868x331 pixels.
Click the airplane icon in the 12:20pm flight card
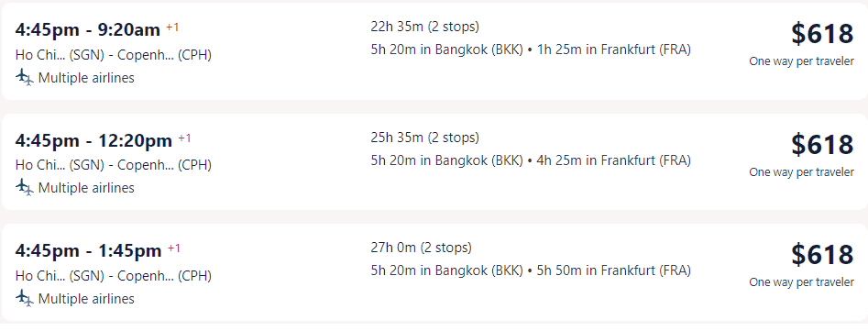25,188
